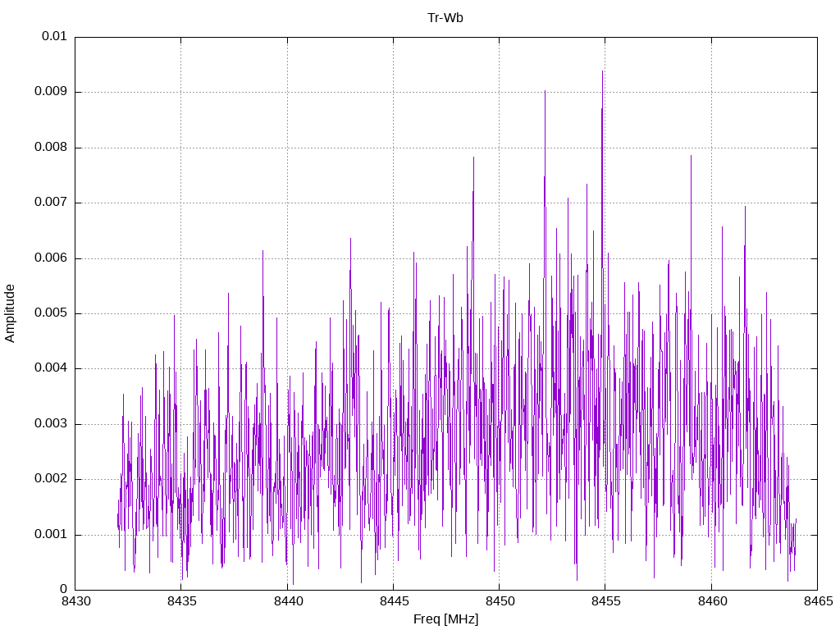Select the 0.004 y-axis tick label

(x=51, y=368)
